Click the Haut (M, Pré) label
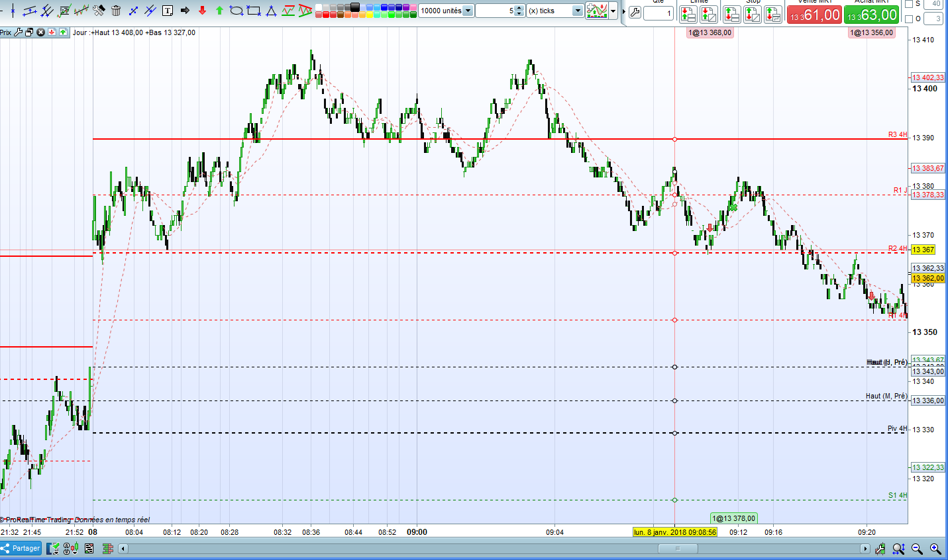Screen dimensions: 948x560 pos(886,396)
